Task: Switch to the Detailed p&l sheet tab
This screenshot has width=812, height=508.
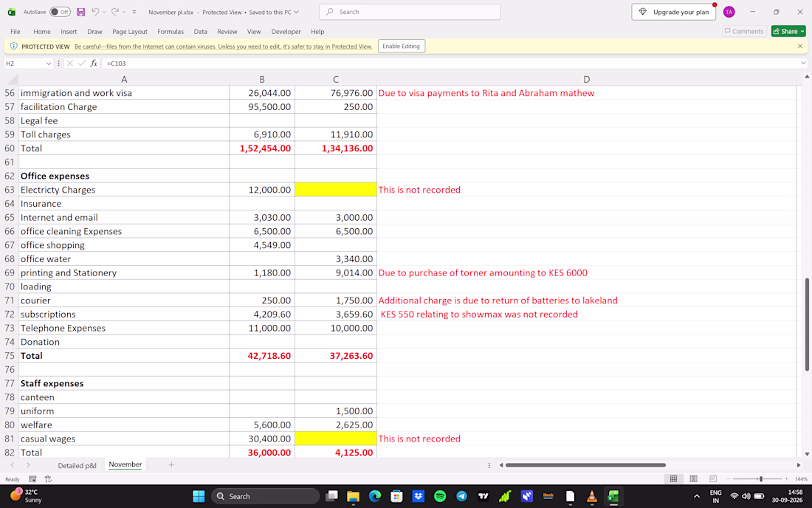Action: coord(78,465)
